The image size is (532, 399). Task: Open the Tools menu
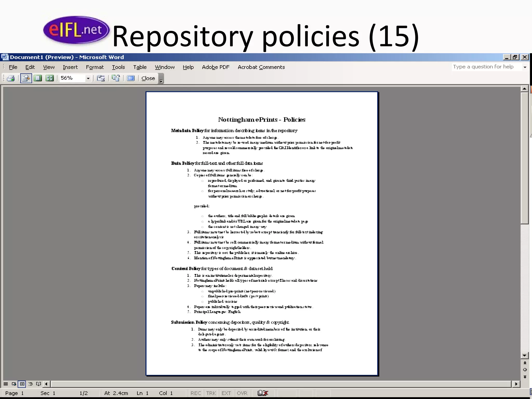[118, 67]
